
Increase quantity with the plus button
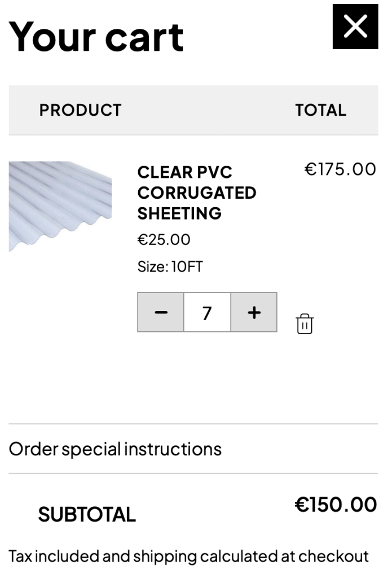click(x=254, y=312)
